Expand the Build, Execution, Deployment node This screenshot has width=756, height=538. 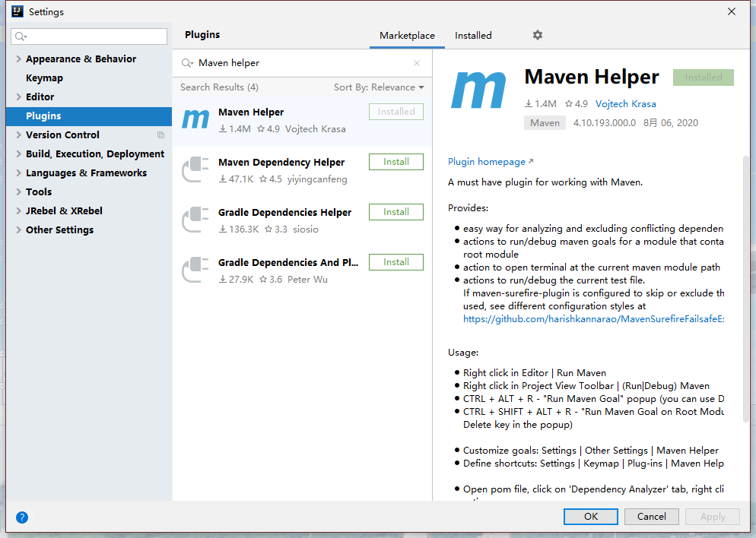[x=18, y=154]
